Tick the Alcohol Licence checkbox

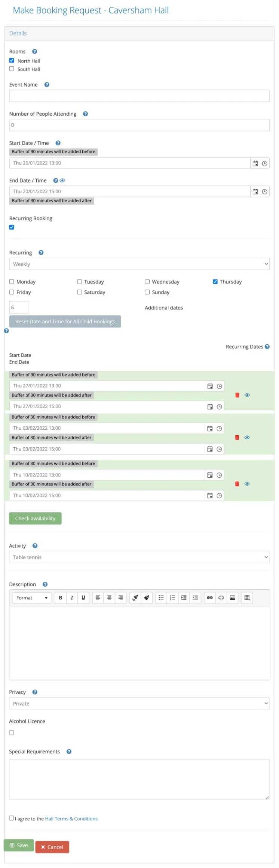(x=12, y=732)
